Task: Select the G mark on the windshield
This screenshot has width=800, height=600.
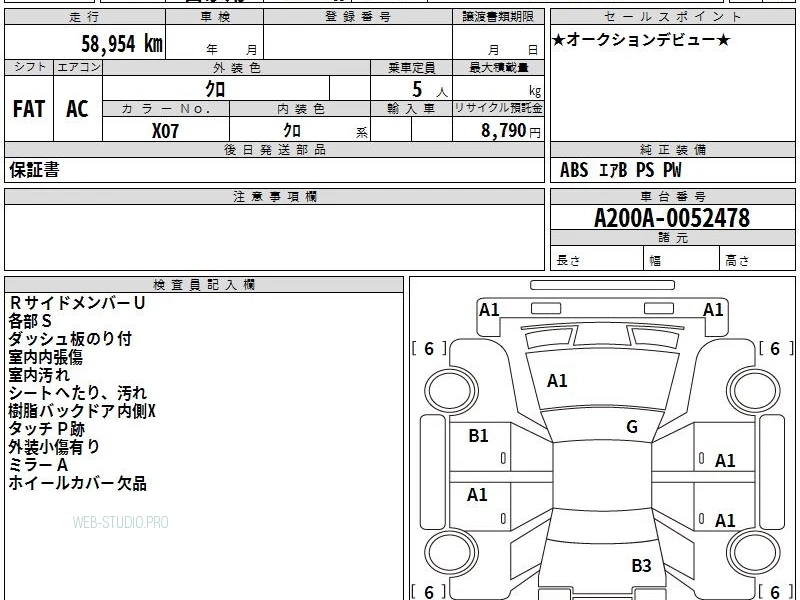Action: 632,427
